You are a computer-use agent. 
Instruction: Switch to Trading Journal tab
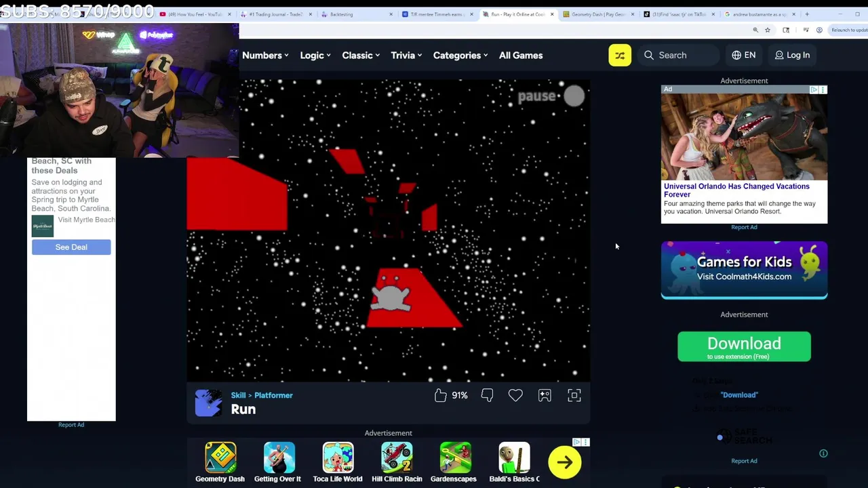(x=275, y=14)
